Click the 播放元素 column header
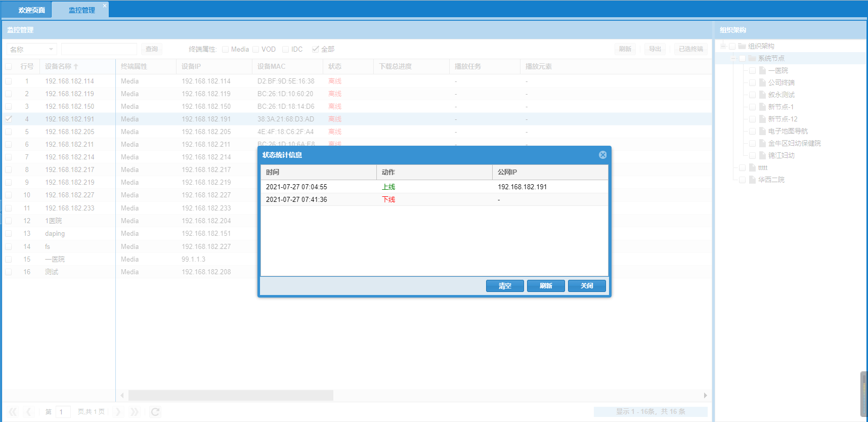 tap(539, 66)
